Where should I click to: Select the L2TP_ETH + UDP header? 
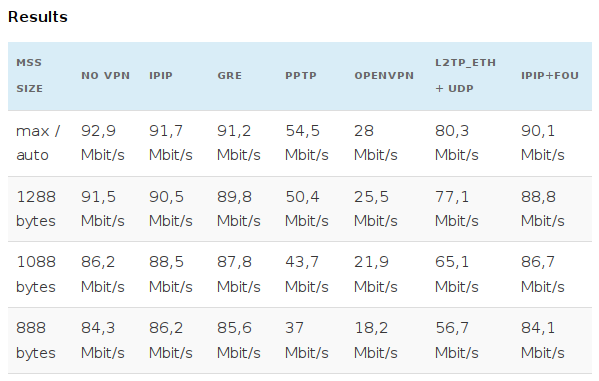465,76
